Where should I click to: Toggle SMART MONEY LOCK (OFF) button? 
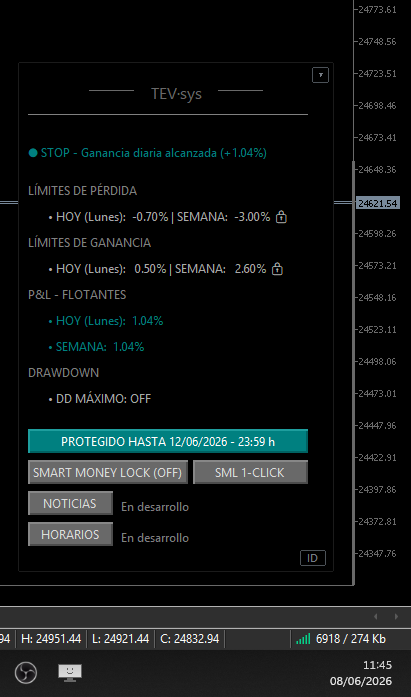coord(108,472)
